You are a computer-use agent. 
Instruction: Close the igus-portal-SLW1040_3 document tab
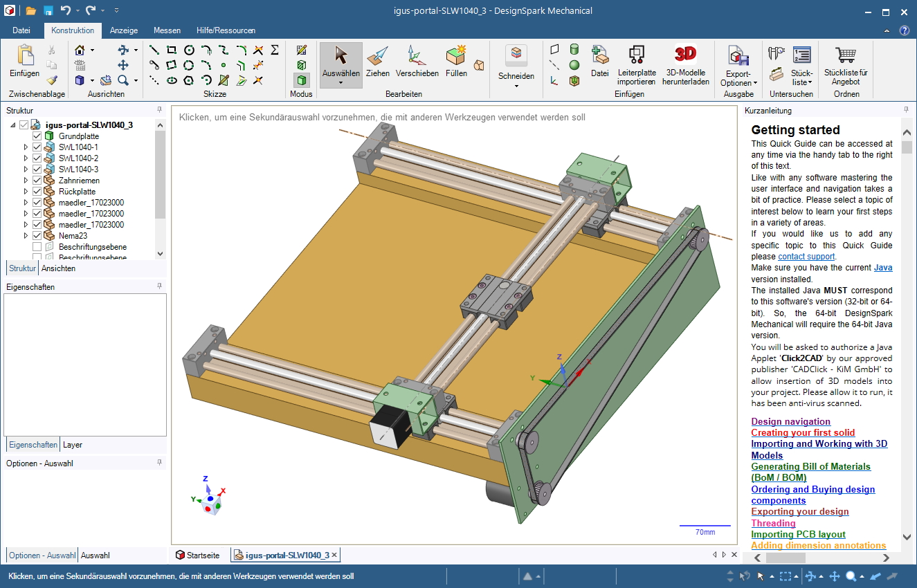point(334,555)
